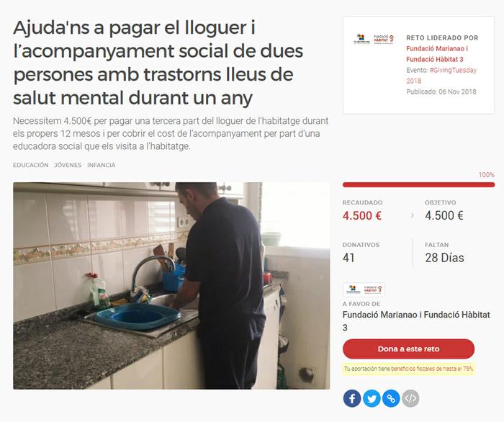Open the beneficios fiscales de hasta el 75% link

point(432,369)
